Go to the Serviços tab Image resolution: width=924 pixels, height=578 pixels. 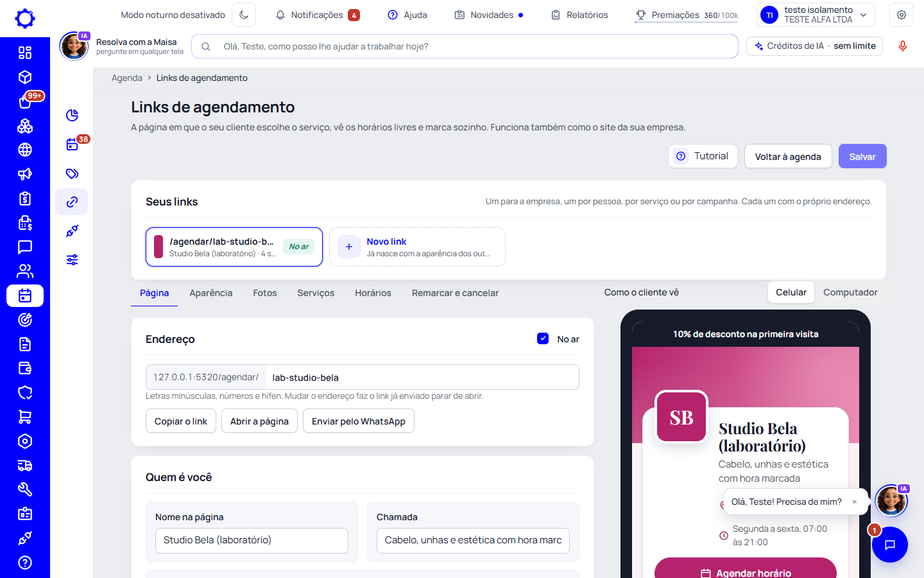click(316, 293)
